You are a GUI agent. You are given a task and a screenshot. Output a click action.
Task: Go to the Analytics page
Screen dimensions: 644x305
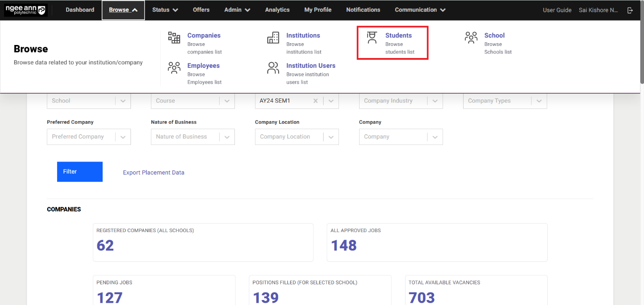277,10
